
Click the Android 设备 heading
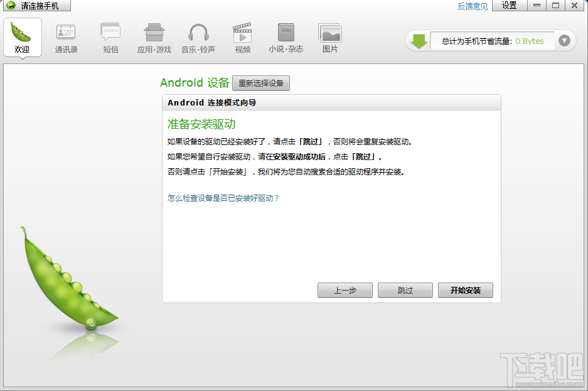[x=195, y=82]
